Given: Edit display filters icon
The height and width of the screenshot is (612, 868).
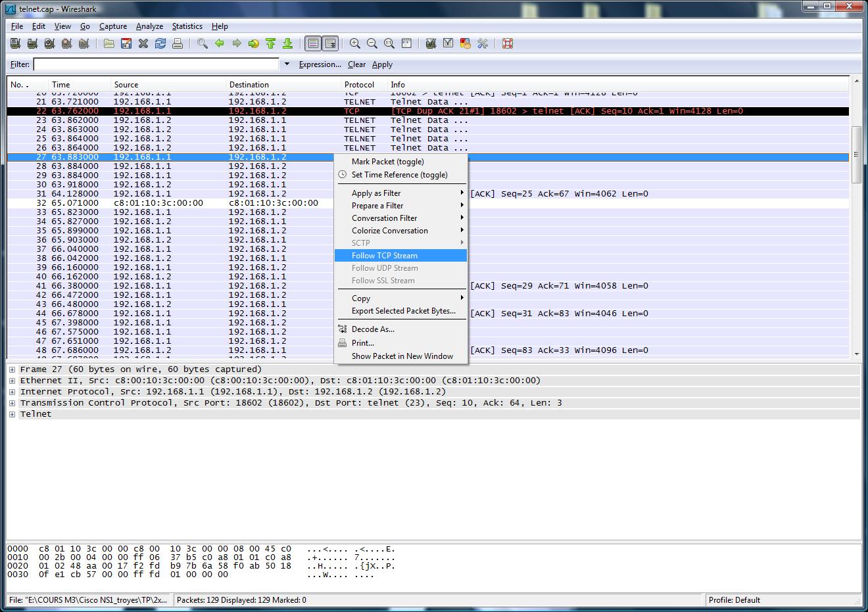Looking at the screenshot, I should [448, 43].
